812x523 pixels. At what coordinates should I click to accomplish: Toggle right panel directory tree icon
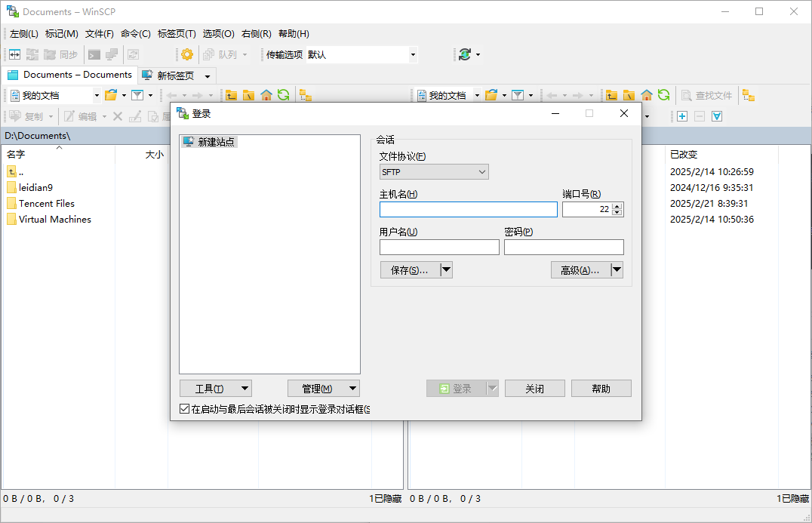coord(749,95)
